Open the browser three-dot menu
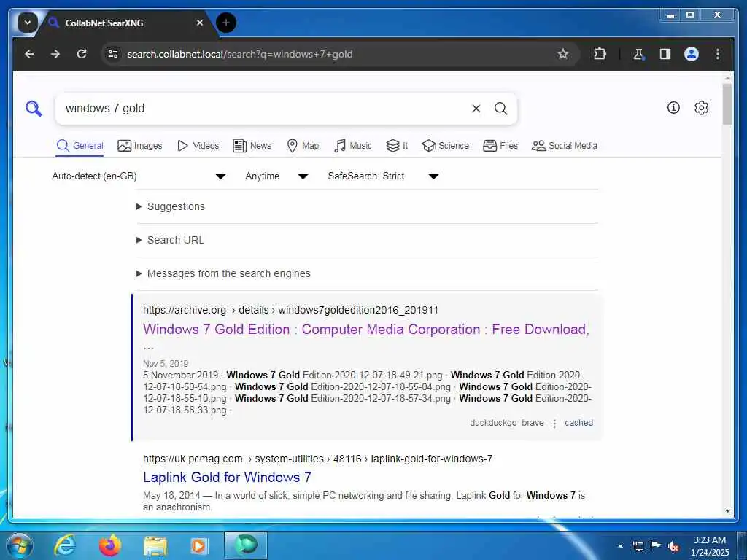The image size is (747, 560). [718, 54]
